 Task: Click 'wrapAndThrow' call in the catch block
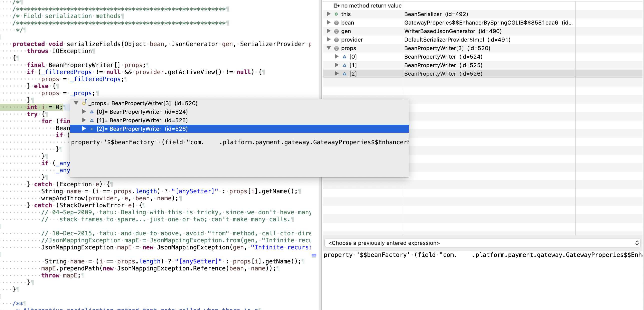63,198
